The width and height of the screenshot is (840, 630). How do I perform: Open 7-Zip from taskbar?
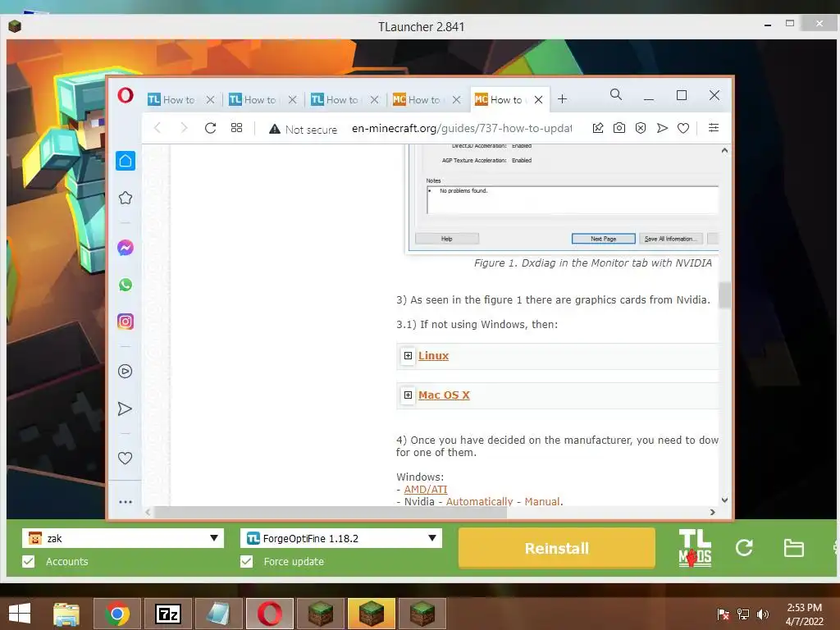click(168, 614)
